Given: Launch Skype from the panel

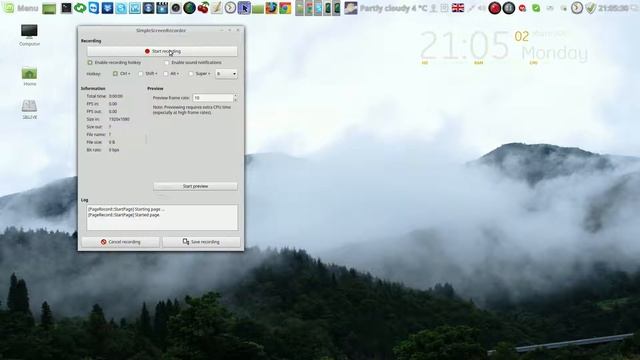Looking at the screenshot, I should 121,8.
